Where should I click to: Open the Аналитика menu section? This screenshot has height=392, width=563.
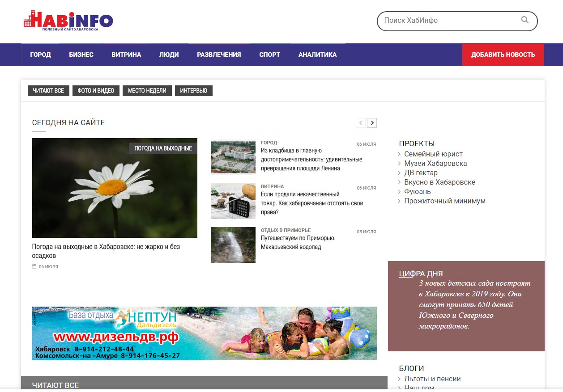pos(317,55)
